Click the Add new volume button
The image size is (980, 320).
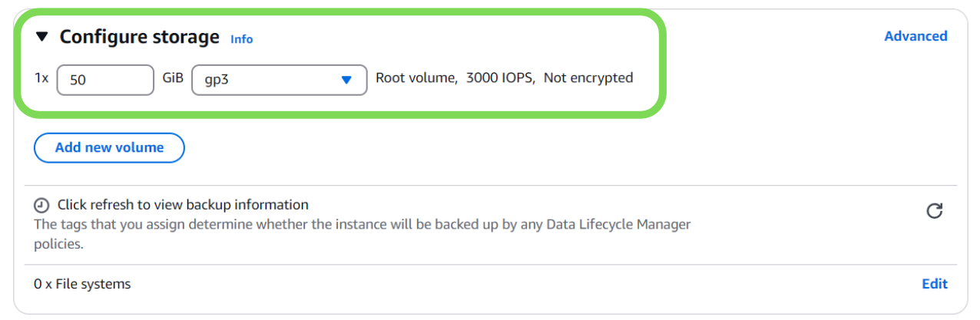[x=109, y=148]
